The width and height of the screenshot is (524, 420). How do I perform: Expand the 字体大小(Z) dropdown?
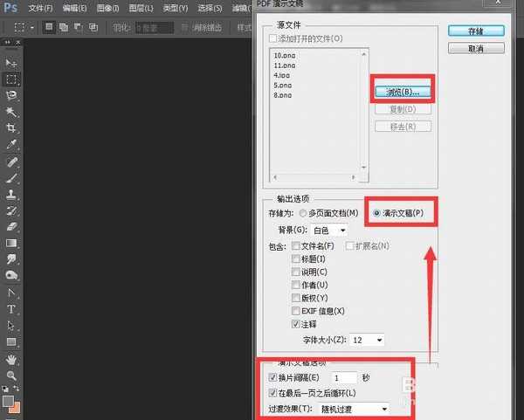point(367,340)
